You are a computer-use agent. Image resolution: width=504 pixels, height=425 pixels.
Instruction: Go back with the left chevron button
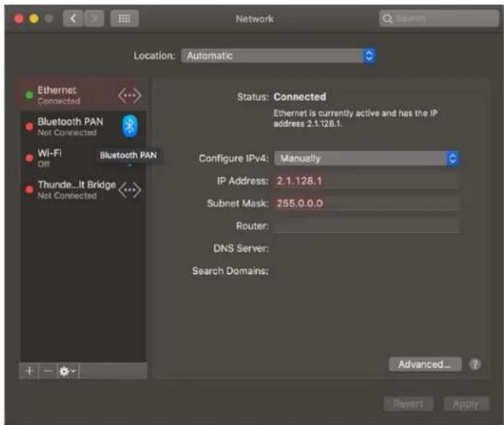73,19
